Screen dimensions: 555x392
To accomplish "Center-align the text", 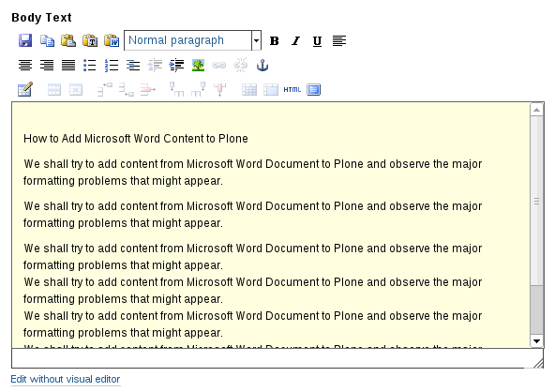I will click(x=25, y=65).
